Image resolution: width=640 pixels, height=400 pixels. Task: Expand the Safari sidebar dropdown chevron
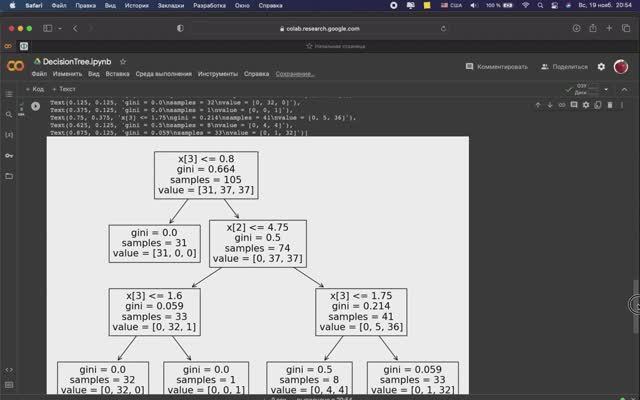tap(60, 29)
